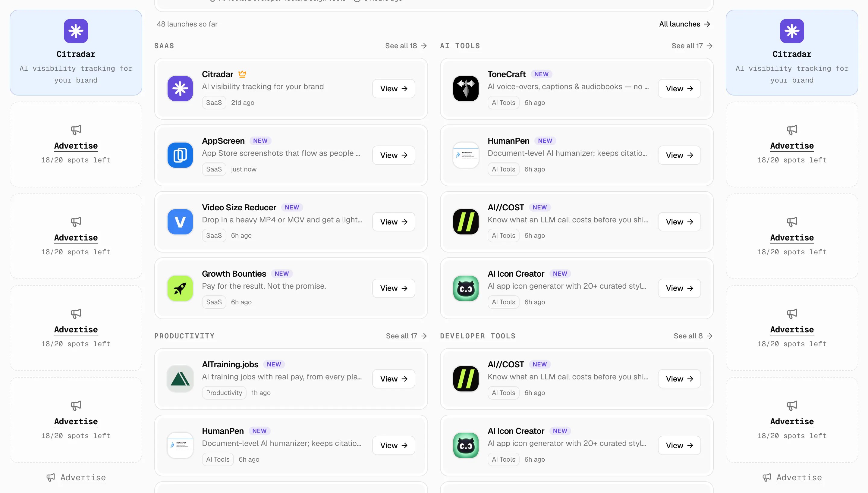Image resolution: width=868 pixels, height=493 pixels.
Task: Open first Advertise card heading in right sidebar
Action: pos(792,146)
